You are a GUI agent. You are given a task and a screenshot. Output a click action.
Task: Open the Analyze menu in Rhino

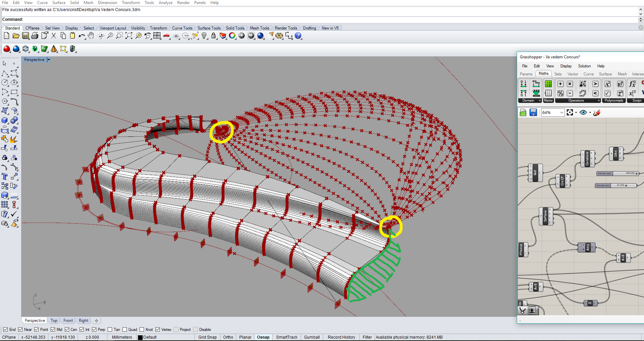tap(165, 3)
